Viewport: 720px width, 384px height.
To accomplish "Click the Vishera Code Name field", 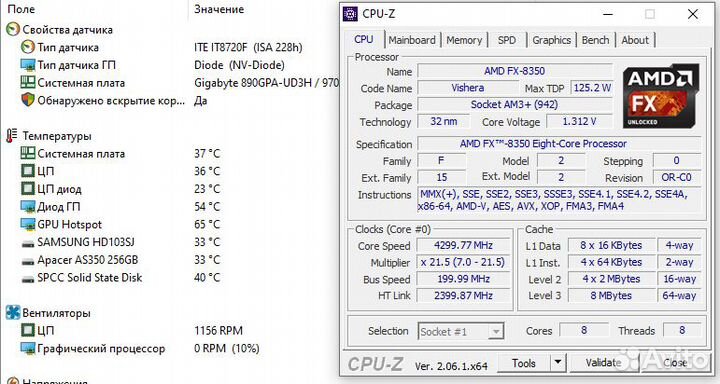I will (x=467, y=88).
